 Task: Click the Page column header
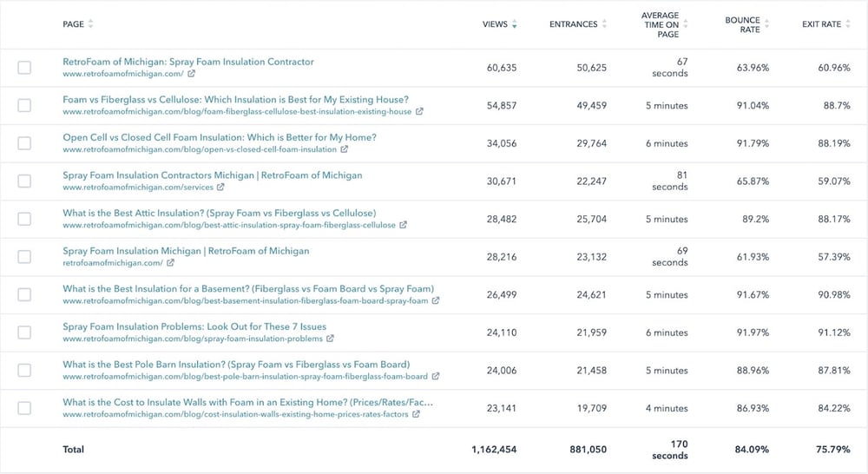tap(74, 24)
